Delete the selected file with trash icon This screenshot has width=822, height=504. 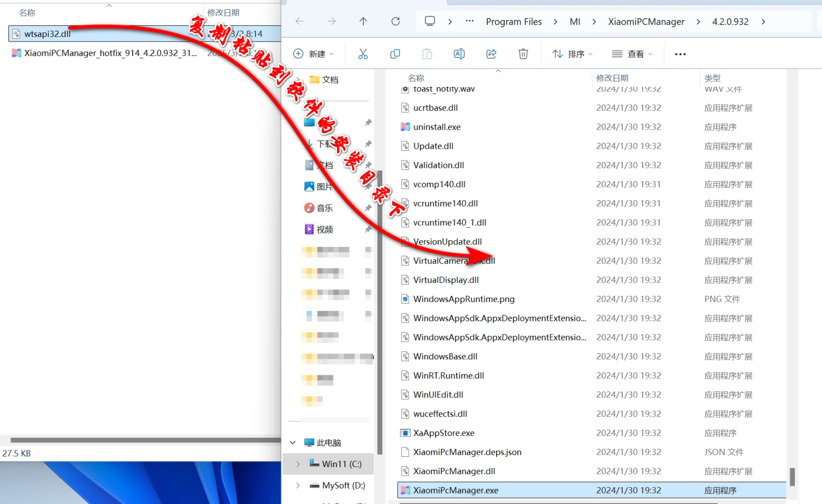tap(523, 54)
